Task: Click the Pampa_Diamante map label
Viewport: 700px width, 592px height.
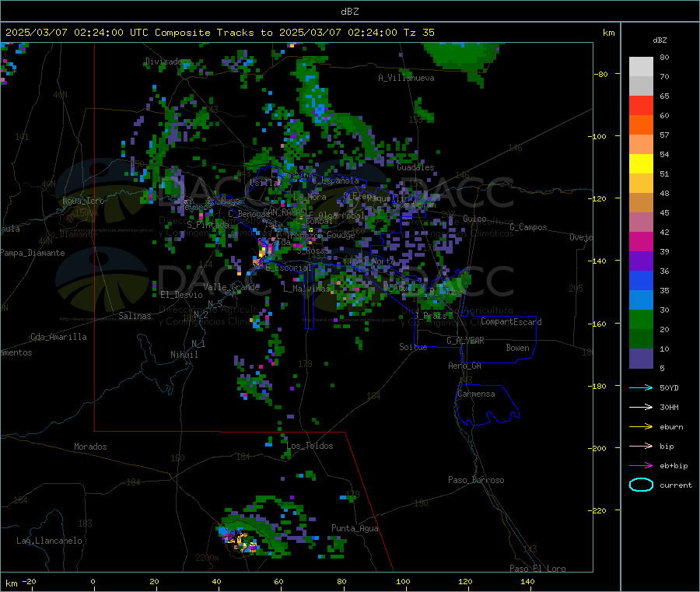Action: tap(33, 253)
